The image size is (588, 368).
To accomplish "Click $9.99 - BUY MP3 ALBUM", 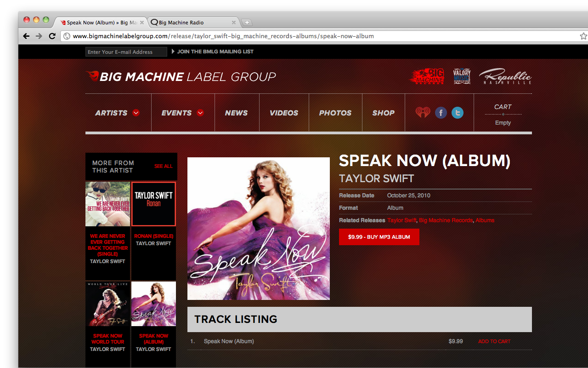I will [379, 237].
